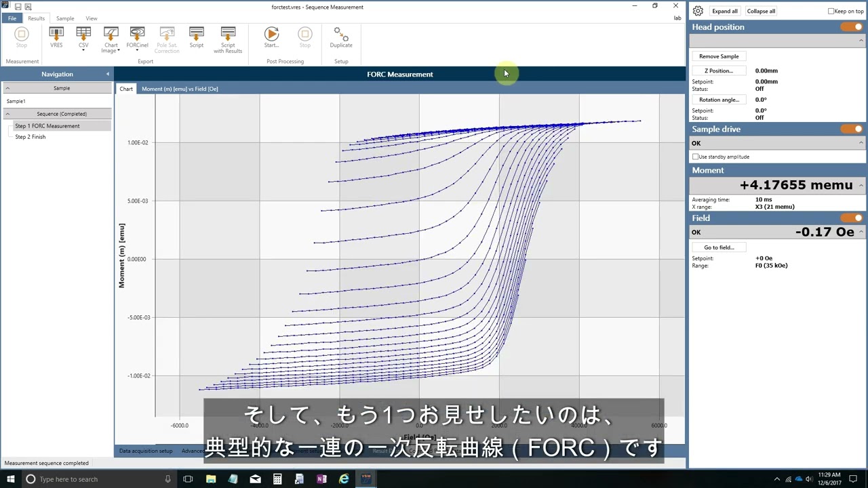Screen dimensions: 868x488
Task: Click Script with Results export icon
Action: tap(228, 39)
